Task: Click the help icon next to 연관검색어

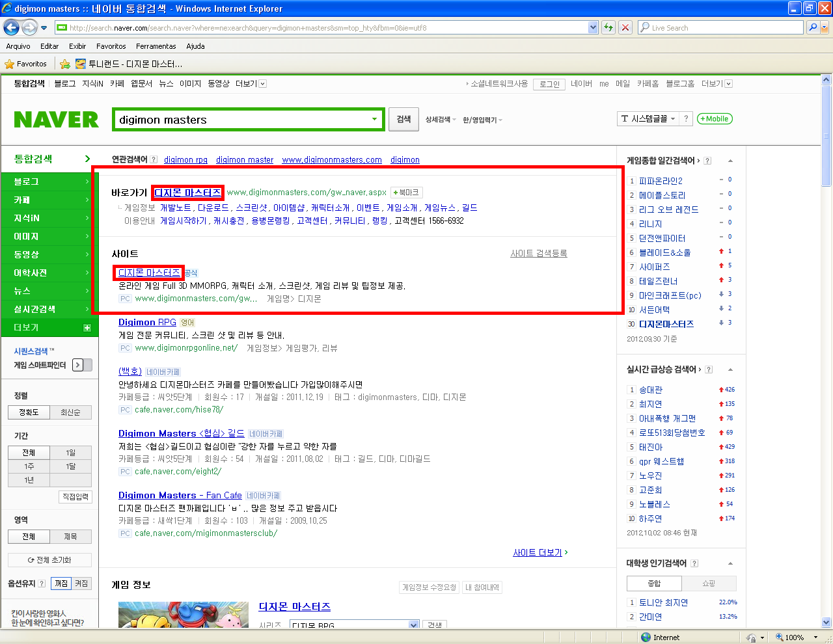Action: point(154,159)
